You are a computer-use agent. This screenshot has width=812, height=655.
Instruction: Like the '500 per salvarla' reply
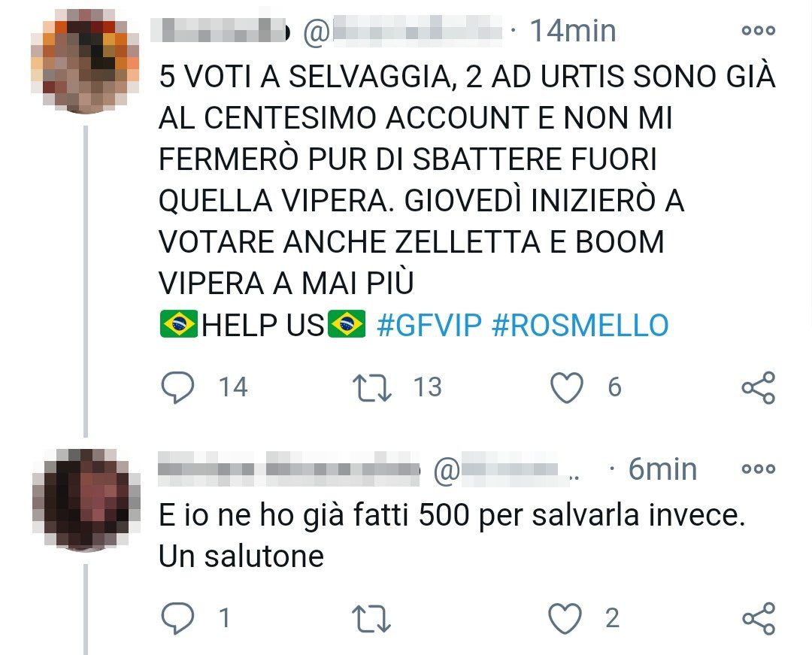[x=565, y=619]
